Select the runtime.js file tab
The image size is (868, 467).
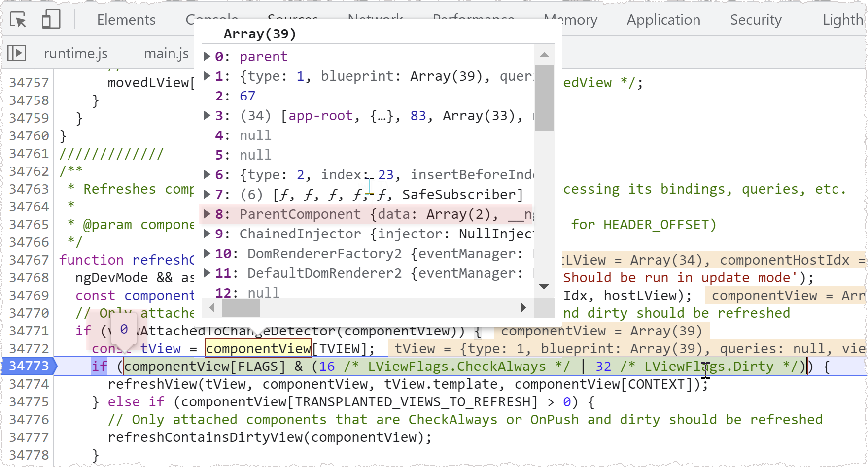coord(75,53)
